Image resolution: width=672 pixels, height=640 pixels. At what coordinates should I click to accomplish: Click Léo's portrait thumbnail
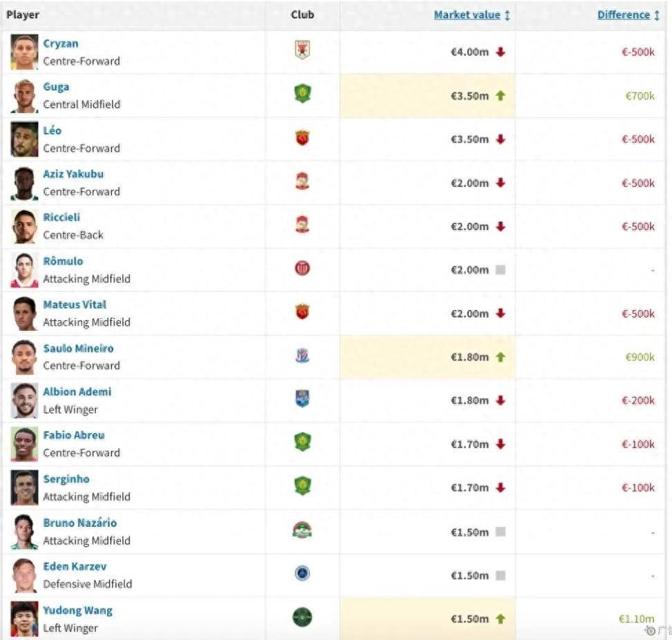click(24, 139)
